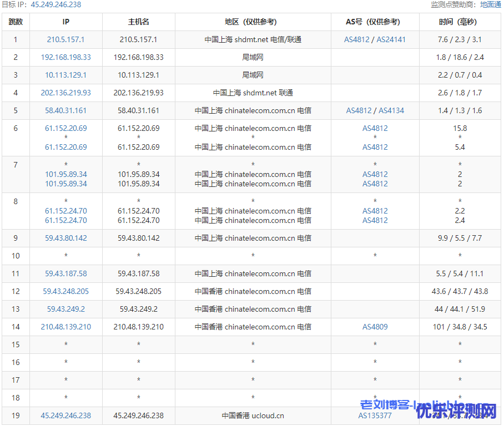504x426 pixels.
Task: Open the AS135377 link in hop 19
Action: tap(375, 416)
